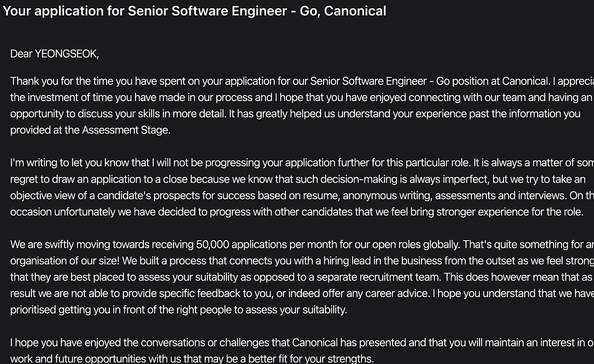Click the email subject heading about Senior Software Engineer
594x364 pixels.
[194, 11]
